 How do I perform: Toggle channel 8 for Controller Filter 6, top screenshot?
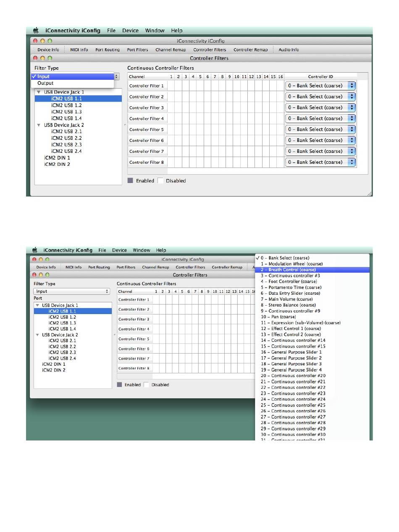tap(222, 140)
